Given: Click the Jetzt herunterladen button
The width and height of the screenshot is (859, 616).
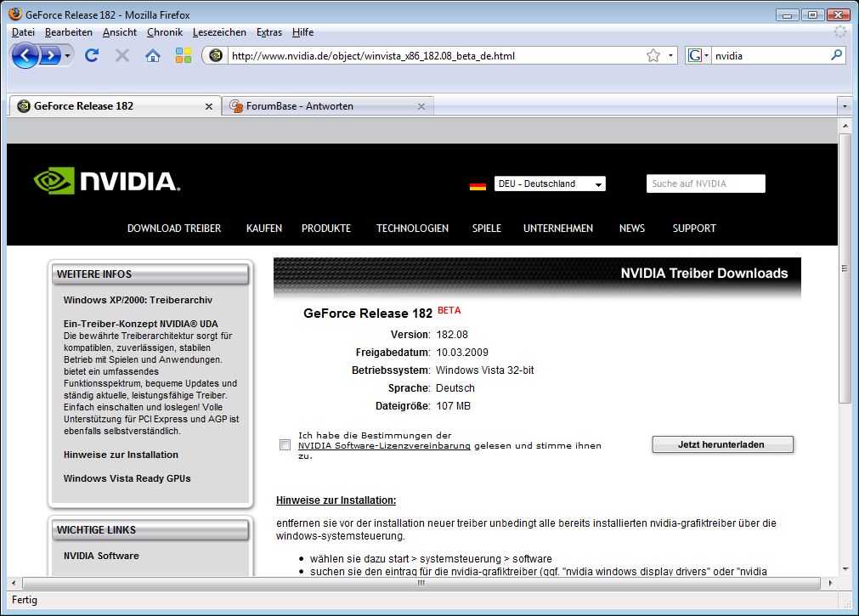Looking at the screenshot, I should [722, 444].
